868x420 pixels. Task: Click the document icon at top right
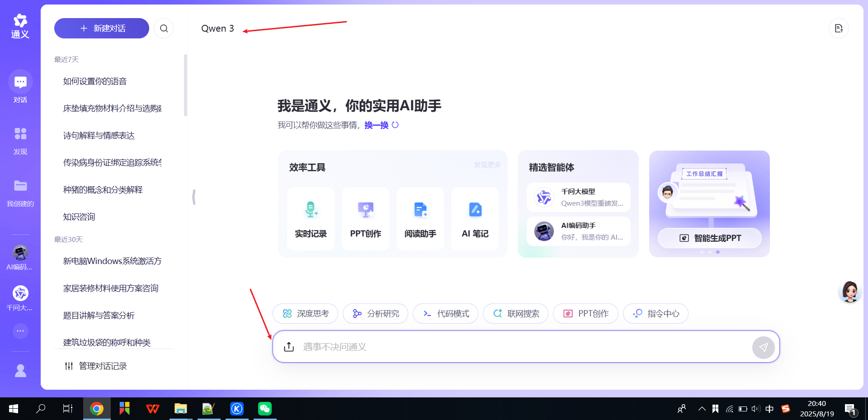pyautogui.click(x=839, y=28)
